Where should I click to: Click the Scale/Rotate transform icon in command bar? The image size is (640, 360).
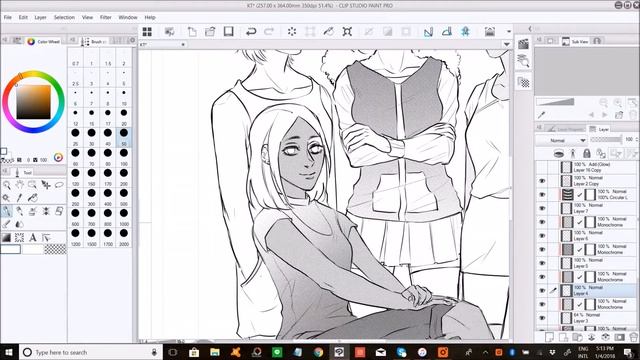pyautogui.click(x=347, y=31)
